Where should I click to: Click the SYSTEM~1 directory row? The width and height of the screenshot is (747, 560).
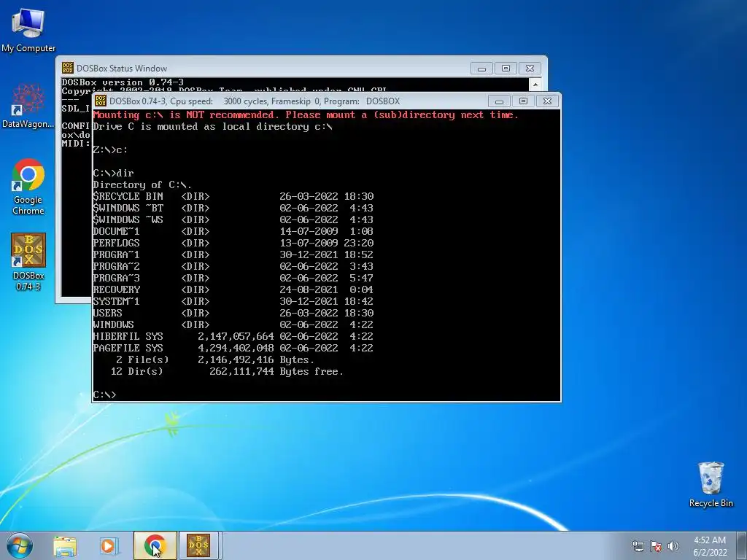click(233, 301)
